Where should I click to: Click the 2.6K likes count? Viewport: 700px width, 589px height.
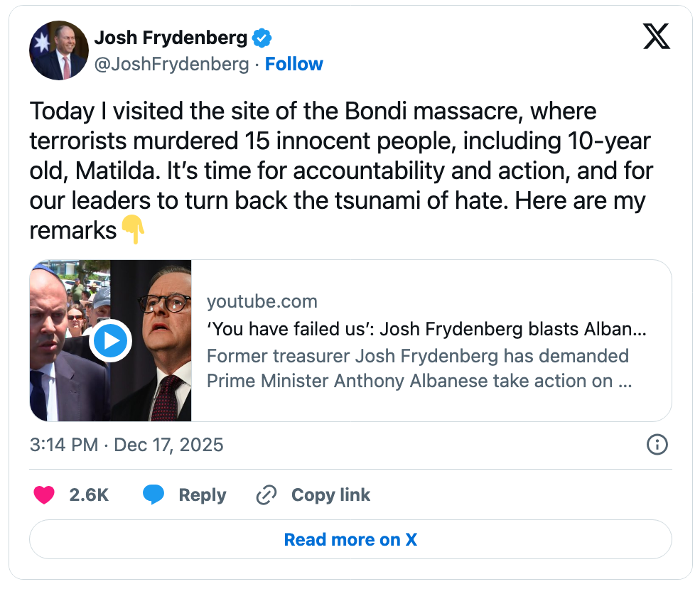click(89, 495)
